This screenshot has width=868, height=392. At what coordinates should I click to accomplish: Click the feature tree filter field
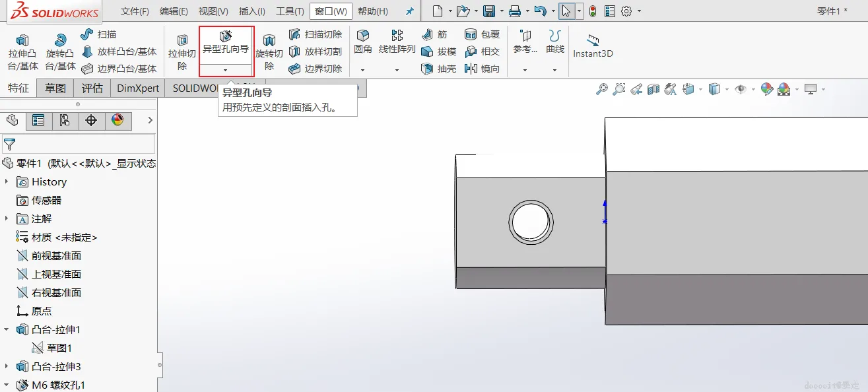79,144
